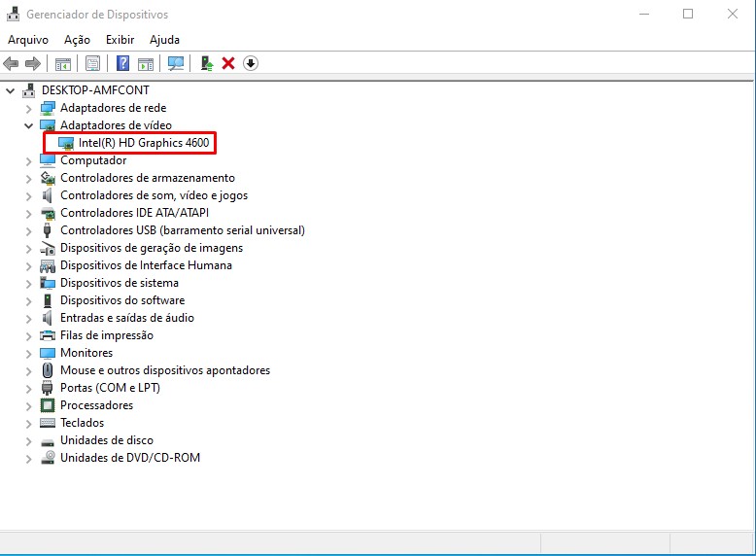The height and width of the screenshot is (556, 756).
Task: Select Unidades de disco label
Action: click(x=107, y=440)
